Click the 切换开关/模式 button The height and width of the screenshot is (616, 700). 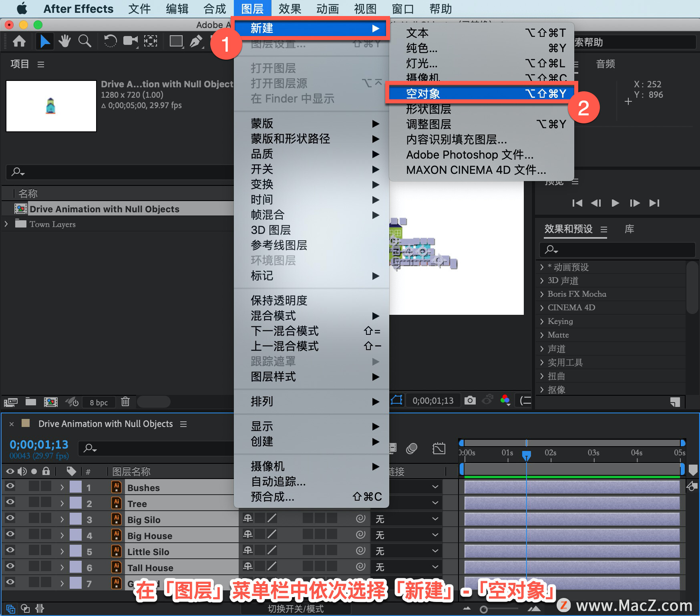pyautogui.click(x=296, y=609)
